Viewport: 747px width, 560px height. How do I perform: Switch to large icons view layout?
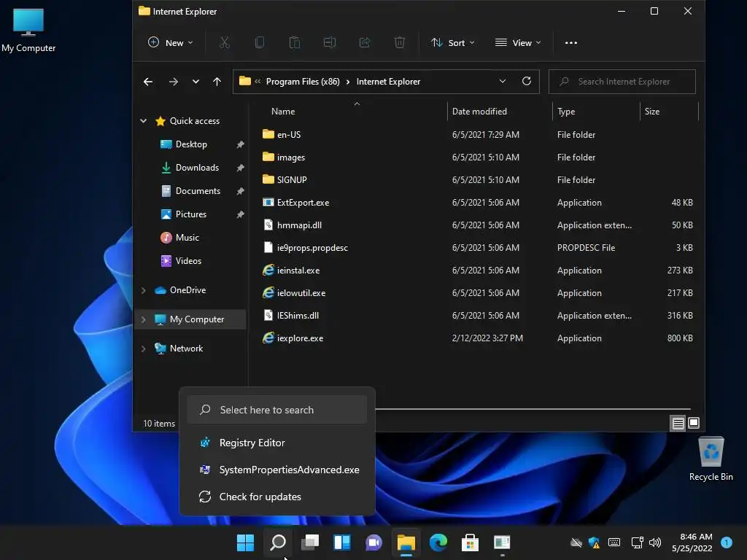click(x=694, y=423)
